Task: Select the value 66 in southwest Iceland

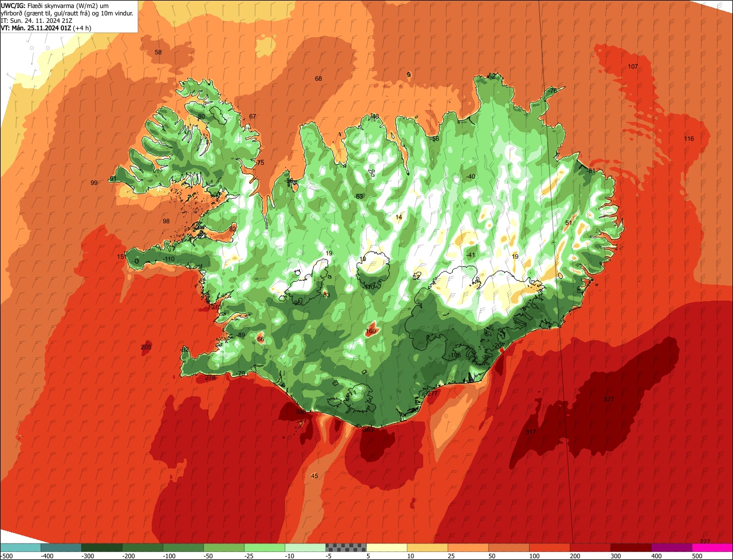Action: tap(261, 339)
